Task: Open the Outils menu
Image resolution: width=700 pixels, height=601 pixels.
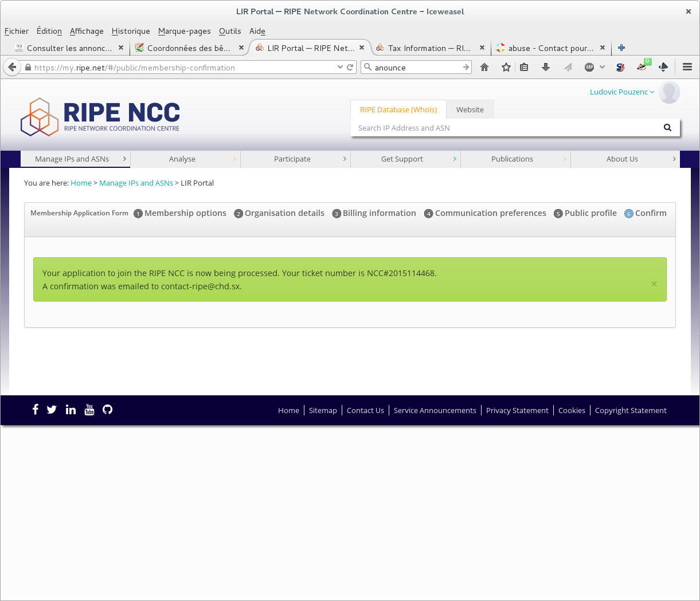Action: pyautogui.click(x=230, y=31)
